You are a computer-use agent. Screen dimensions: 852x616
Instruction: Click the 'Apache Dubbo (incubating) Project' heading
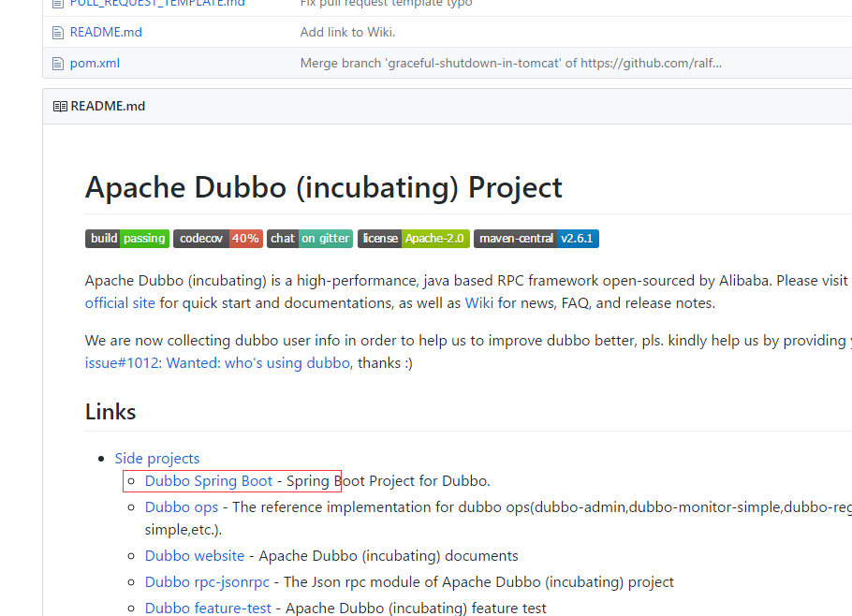324,187
